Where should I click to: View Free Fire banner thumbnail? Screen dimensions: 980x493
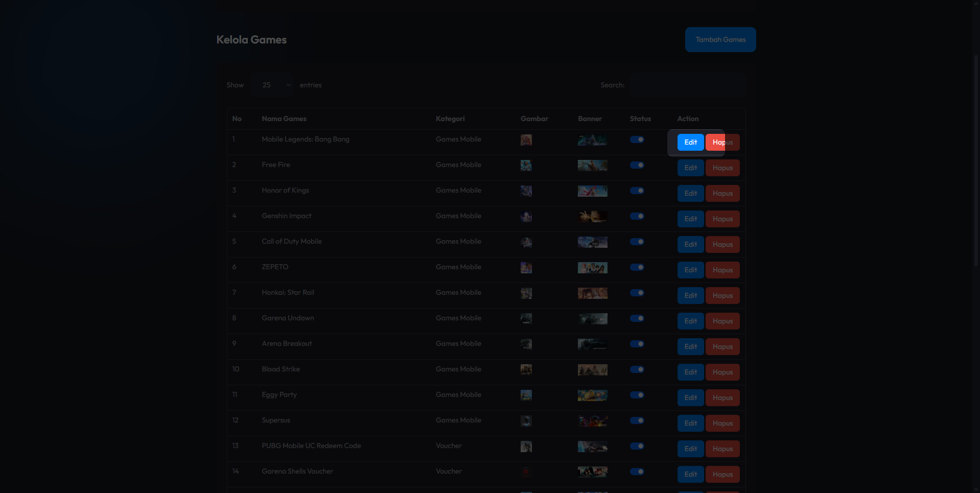click(x=592, y=166)
